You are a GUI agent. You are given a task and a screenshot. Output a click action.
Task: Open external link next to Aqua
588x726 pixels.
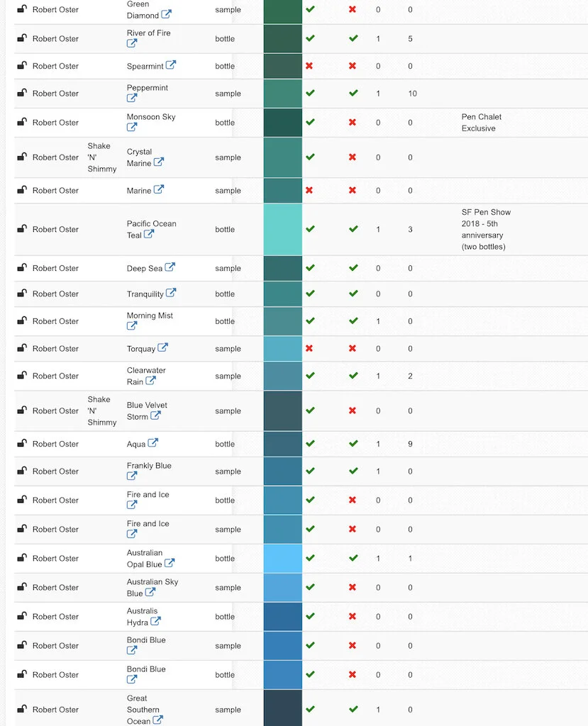[153, 442]
